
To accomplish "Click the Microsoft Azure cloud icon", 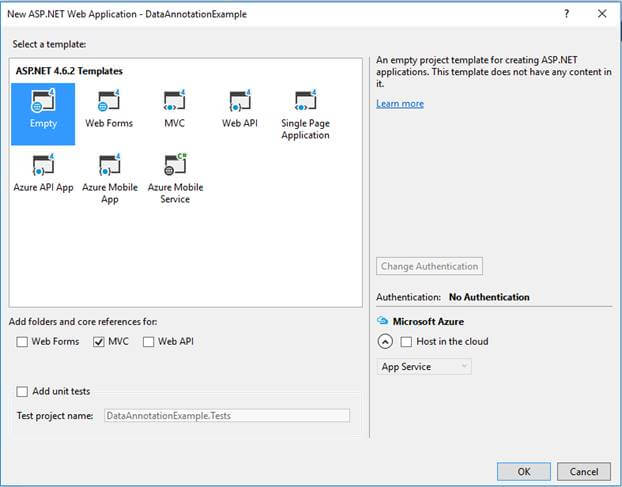I will pos(382,320).
